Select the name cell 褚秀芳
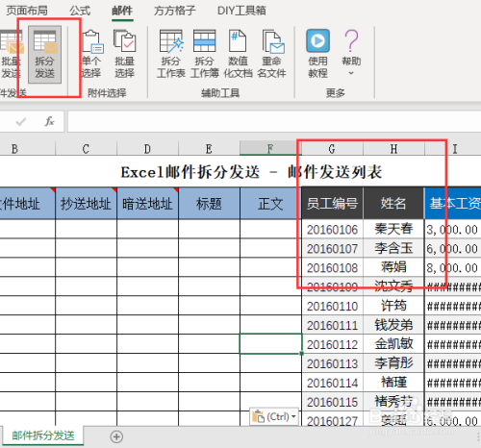This screenshot has width=481, height=448. coord(393,402)
